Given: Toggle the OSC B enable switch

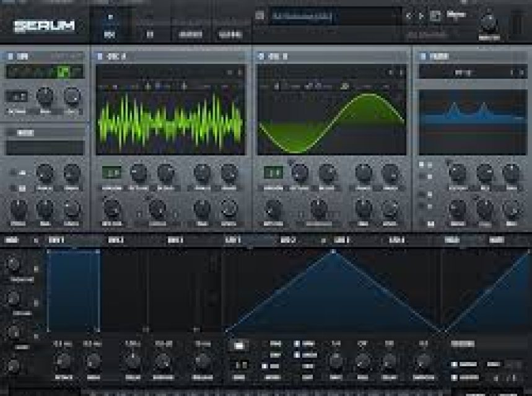Looking at the screenshot, I should [261, 56].
